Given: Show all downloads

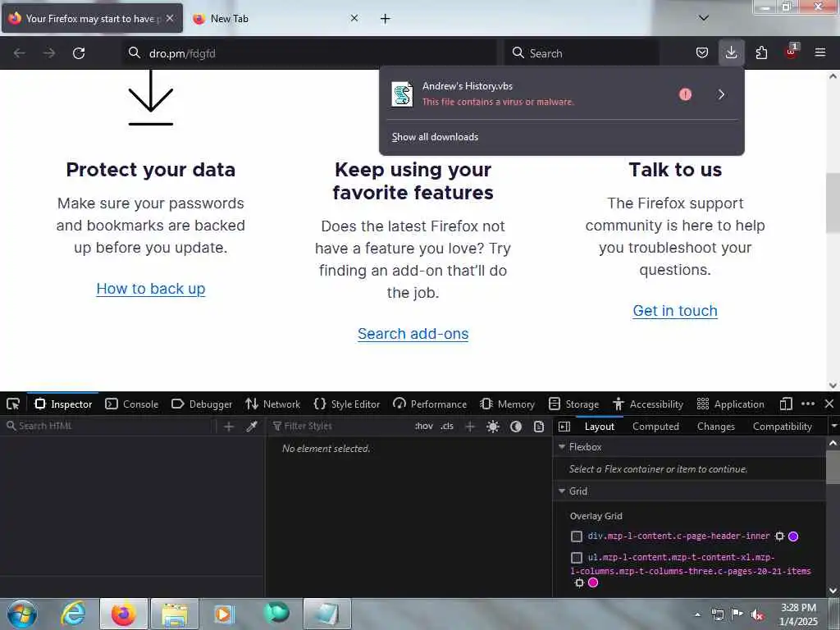Looking at the screenshot, I should coord(435,137).
